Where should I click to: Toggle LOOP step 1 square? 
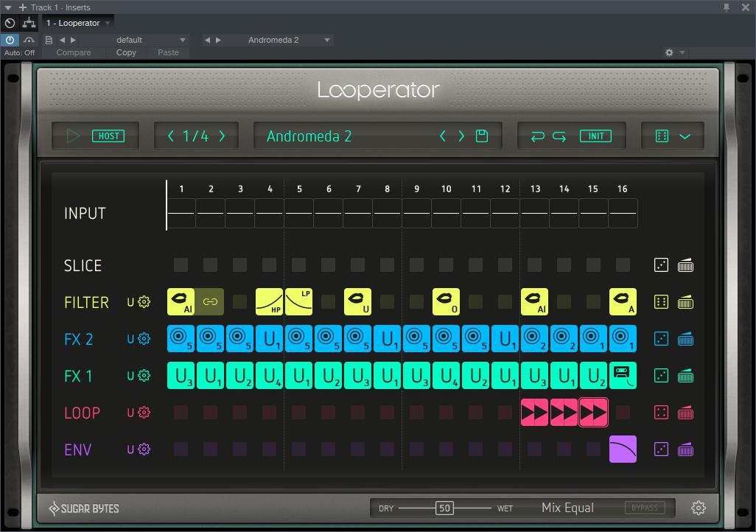(x=181, y=413)
